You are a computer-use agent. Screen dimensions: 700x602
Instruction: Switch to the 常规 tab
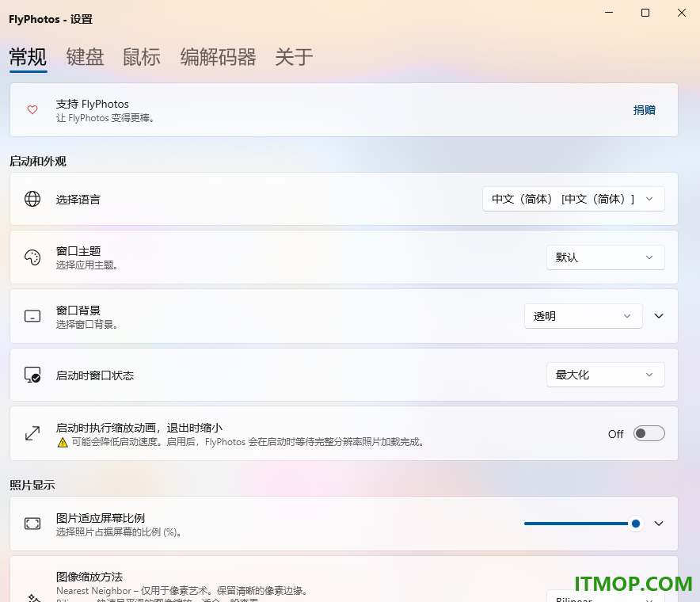29,57
